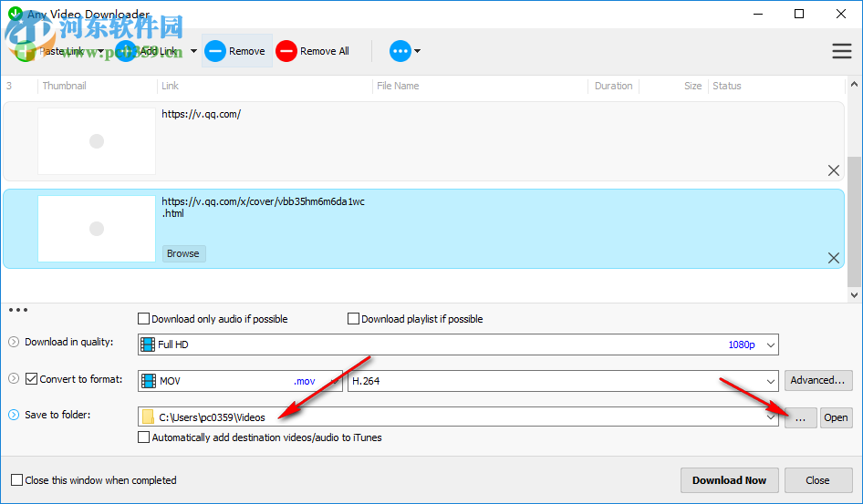Screen dimensions: 863x504
Task: Open the blue more-options ellipsis icon
Action: tap(400, 51)
